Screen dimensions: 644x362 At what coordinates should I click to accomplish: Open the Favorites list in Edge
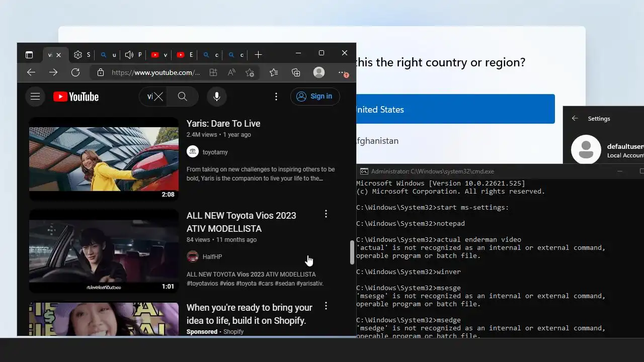coord(274,72)
